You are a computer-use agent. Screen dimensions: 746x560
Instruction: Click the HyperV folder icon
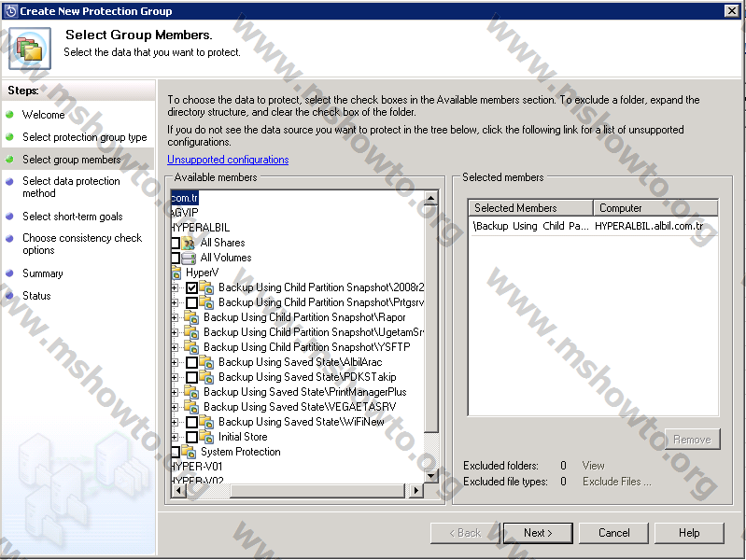coord(176,273)
